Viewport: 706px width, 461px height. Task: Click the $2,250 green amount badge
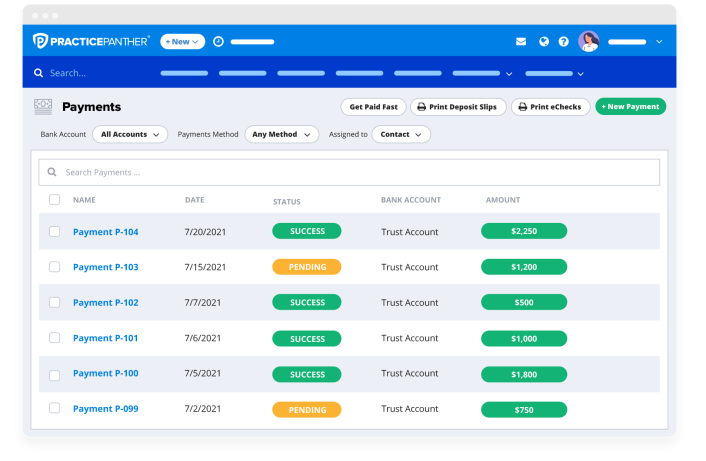(x=524, y=231)
